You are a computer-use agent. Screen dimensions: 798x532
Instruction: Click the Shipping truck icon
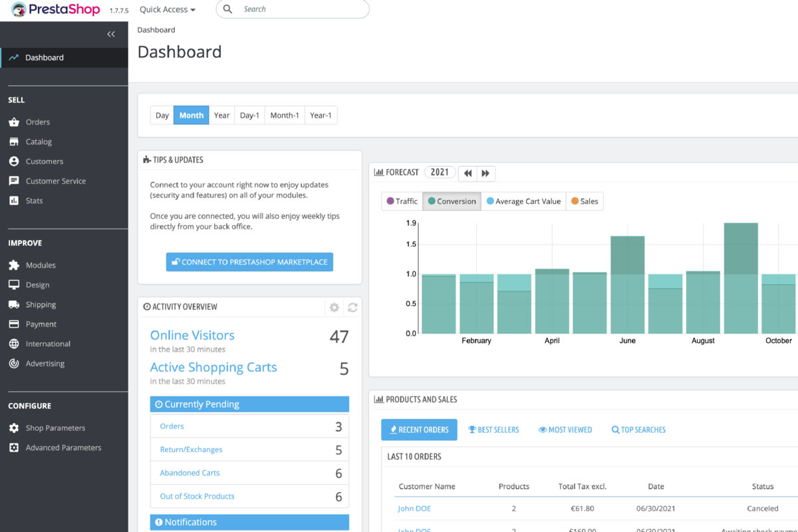[13, 305]
